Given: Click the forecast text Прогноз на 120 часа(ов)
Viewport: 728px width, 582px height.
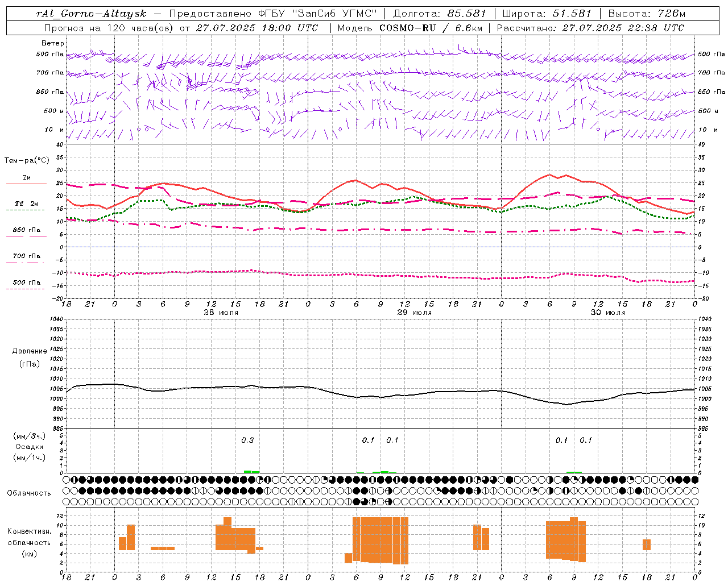Looking at the screenshot, I should (110, 28).
